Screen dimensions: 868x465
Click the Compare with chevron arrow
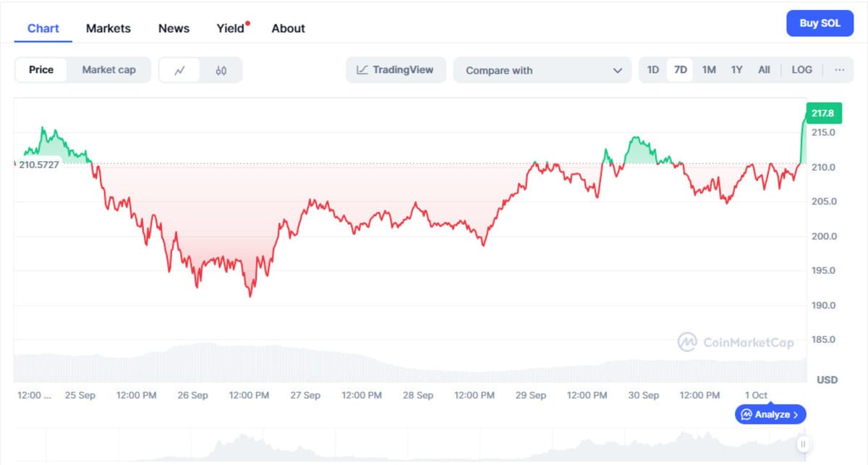tap(617, 70)
